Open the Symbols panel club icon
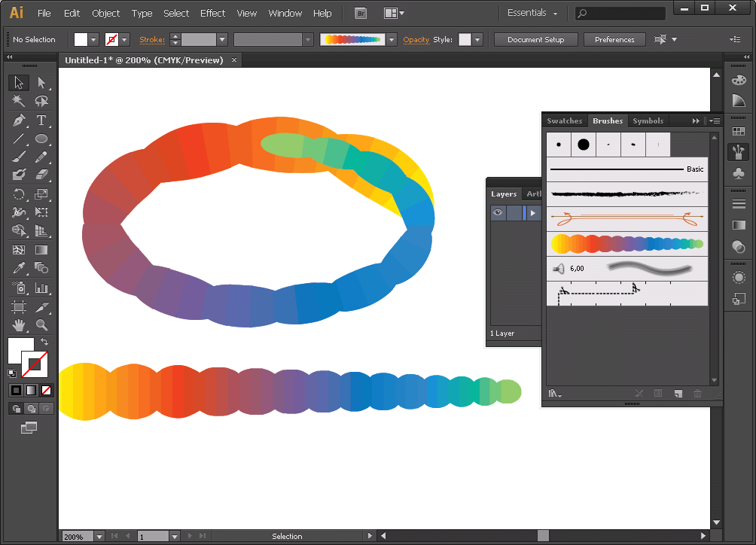 click(x=739, y=173)
